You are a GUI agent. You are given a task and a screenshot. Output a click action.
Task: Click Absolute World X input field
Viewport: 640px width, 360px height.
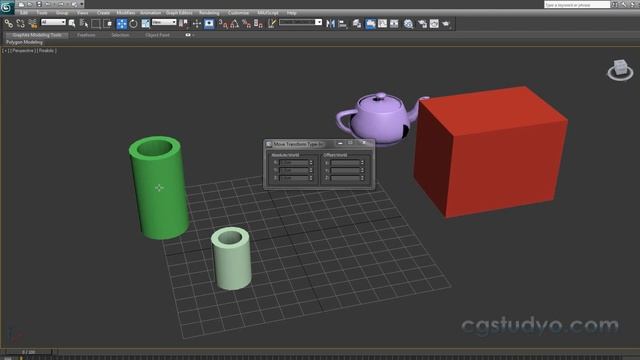(x=294, y=162)
